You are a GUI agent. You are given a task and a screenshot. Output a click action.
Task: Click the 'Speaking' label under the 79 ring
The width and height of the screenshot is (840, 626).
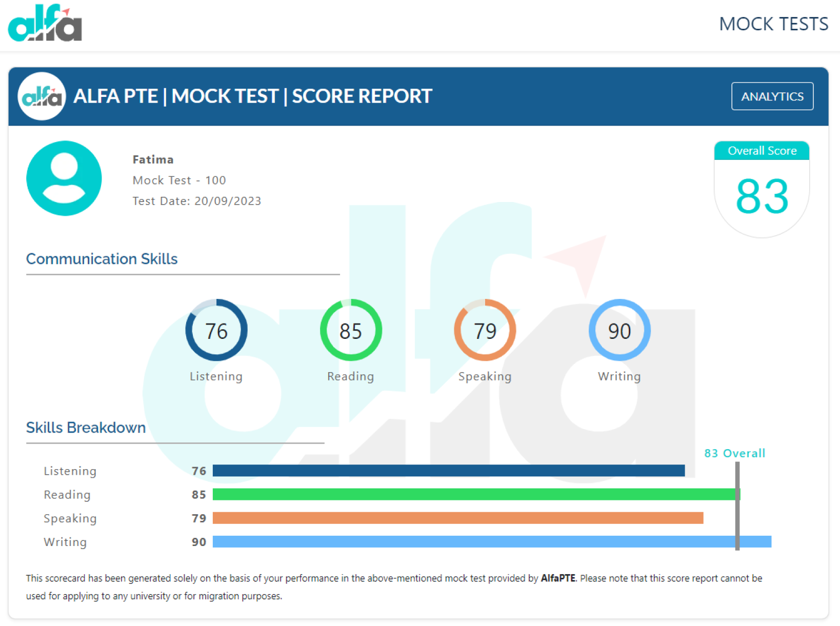tap(485, 376)
